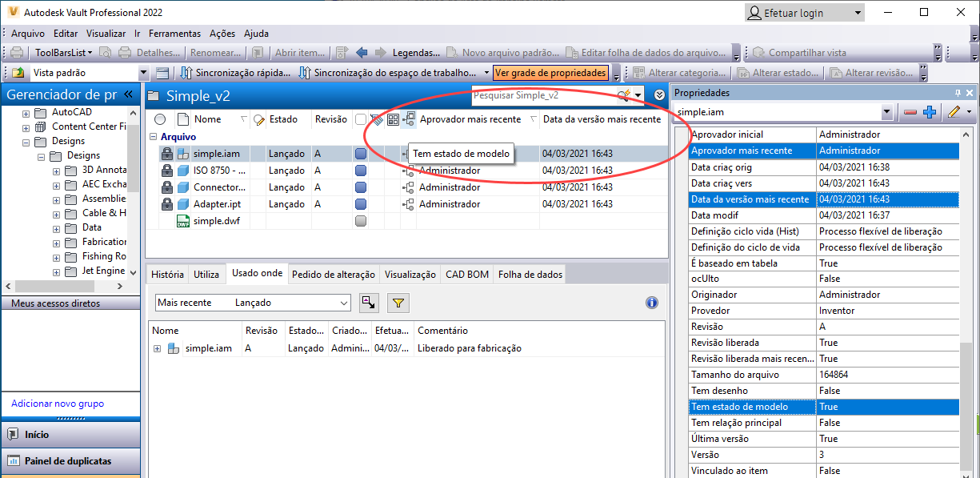The width and height of the screenshot is (980, 478).
Task: Click the file type column header icon
Action: 183,119
